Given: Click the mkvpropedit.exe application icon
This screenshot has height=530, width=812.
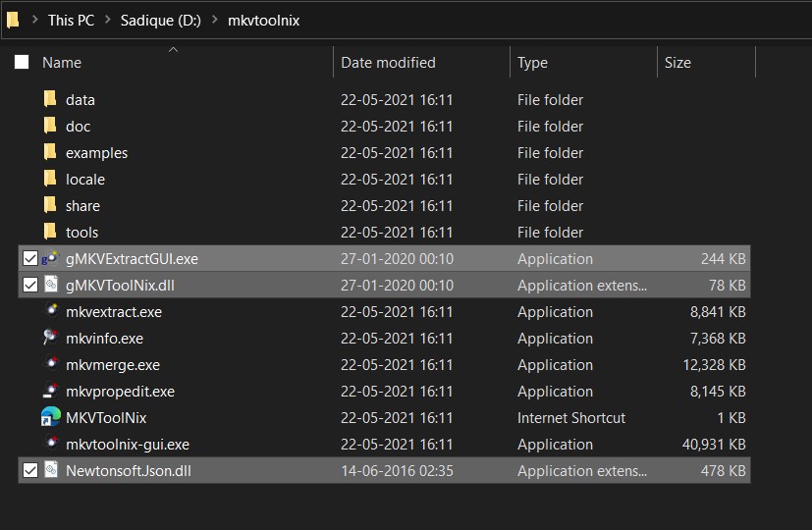Looking at the screenshot, I should pyautogui.click(x=50, y=391).
